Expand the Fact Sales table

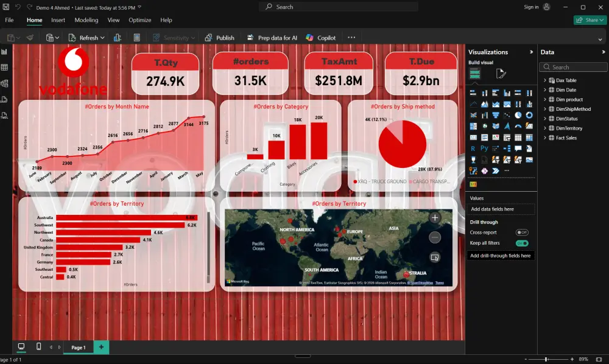[545, 138]
